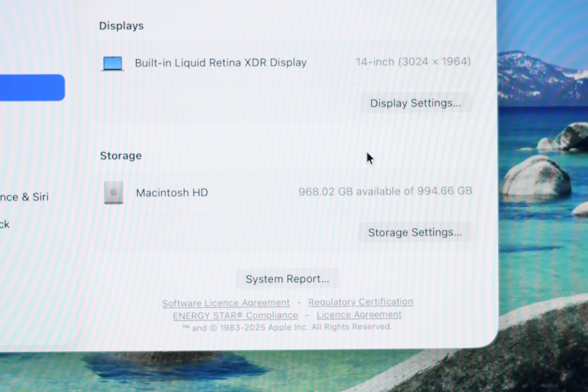
Task: Click the MacBook icon under Displays
Action: click(x=113, y=64)
